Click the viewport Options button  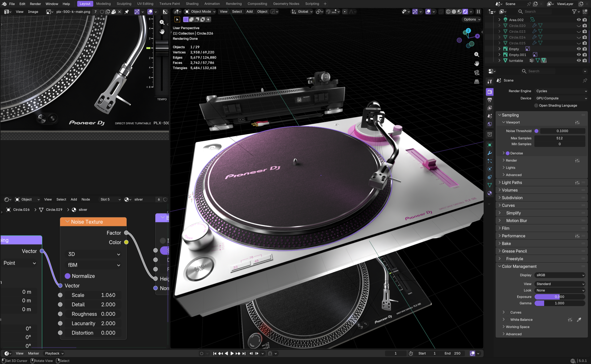tap(472, 20)
